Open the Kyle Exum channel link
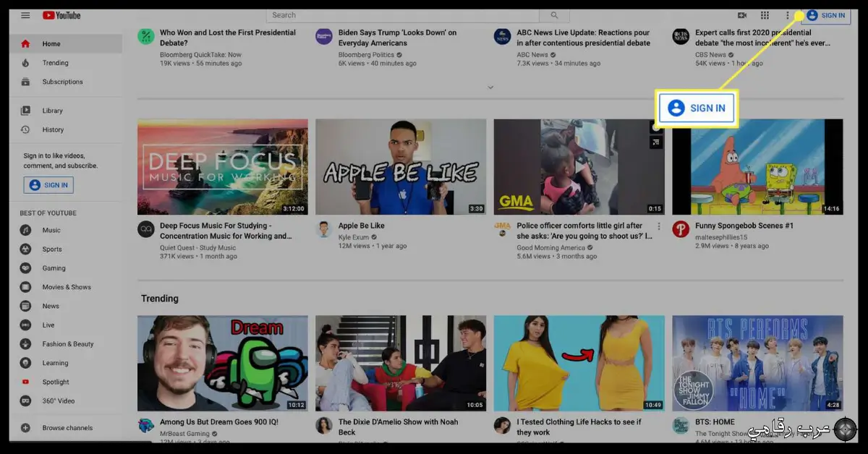Screen dimensions: 868x454 pos(353,236)
